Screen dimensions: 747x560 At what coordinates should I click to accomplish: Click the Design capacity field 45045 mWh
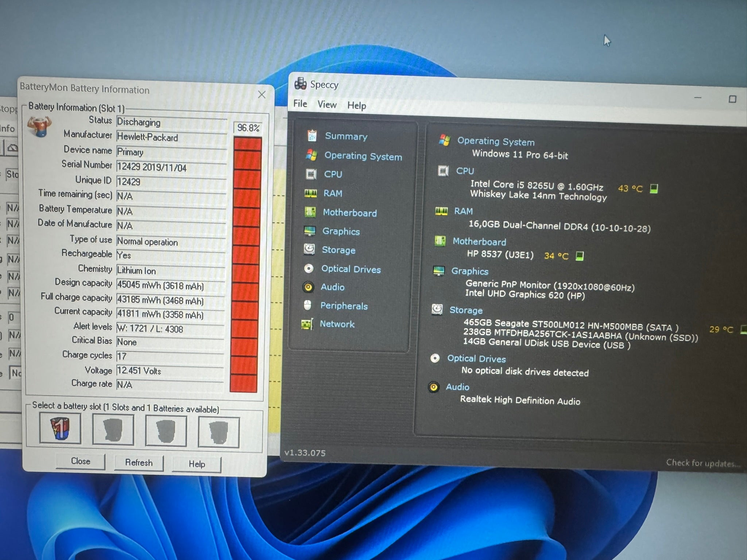coord(170,285)
